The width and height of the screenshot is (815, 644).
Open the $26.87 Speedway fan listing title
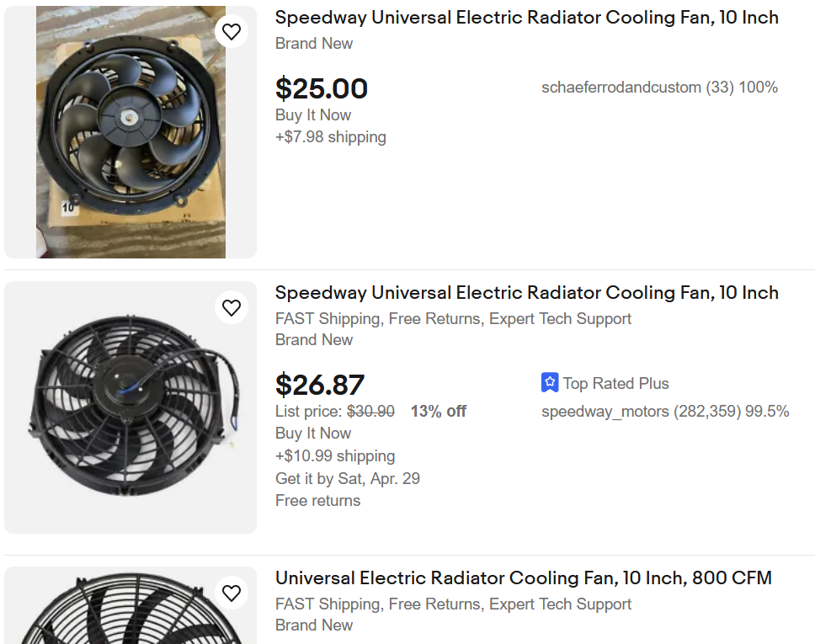(x=526, y=293)
